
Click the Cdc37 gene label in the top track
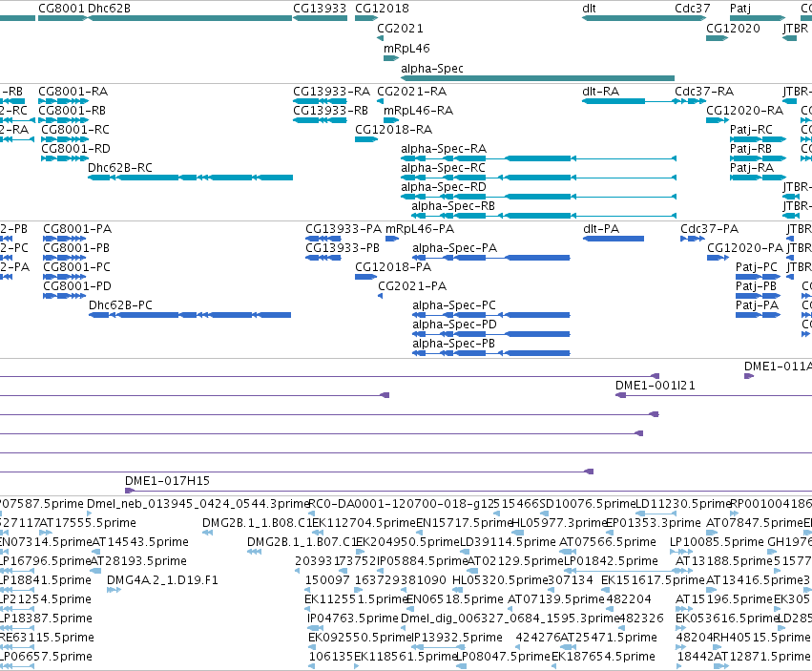tap(693, 9)
